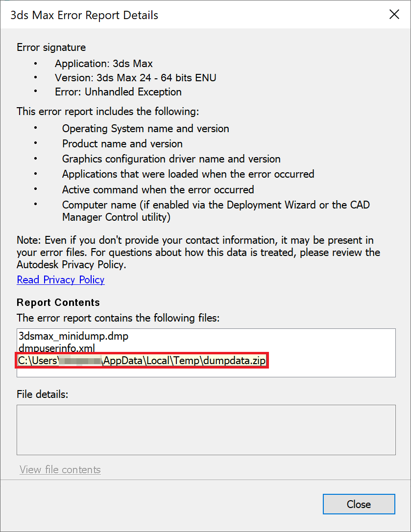Viewport: 411px width, 532px height.
Task: Click the Active command bullet text
Action: tap(158, 189)
